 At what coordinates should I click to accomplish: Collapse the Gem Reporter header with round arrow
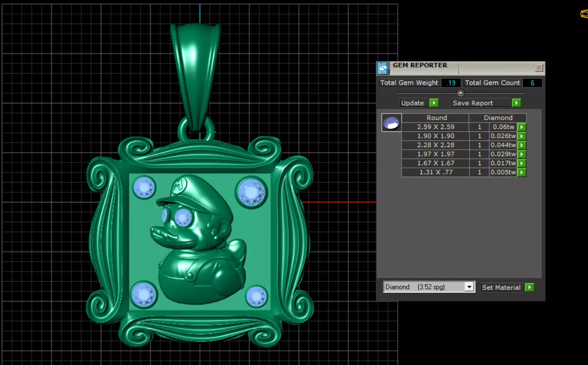(x=460, y=93)
